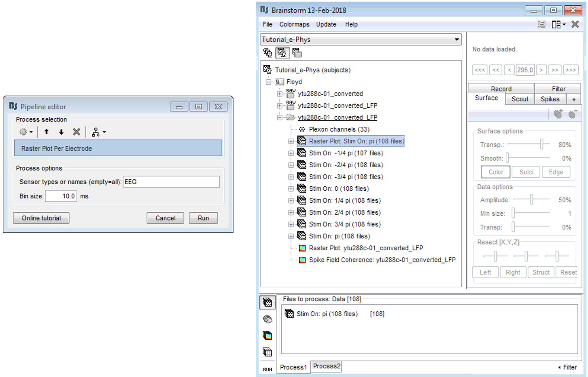Delete selected process with X icon
This screenshot has width=588, height=377.
(x=76, y=132)
